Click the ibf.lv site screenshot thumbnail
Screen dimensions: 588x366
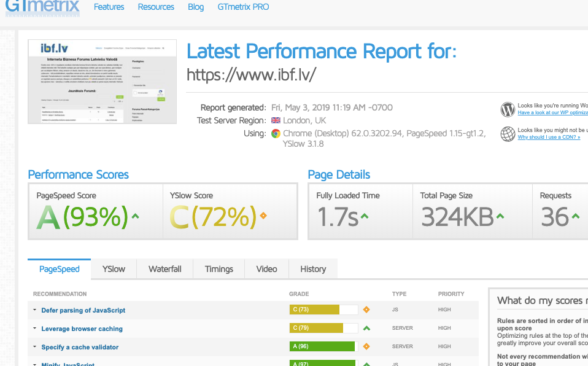pyautogui.click(x=103, y=82)
